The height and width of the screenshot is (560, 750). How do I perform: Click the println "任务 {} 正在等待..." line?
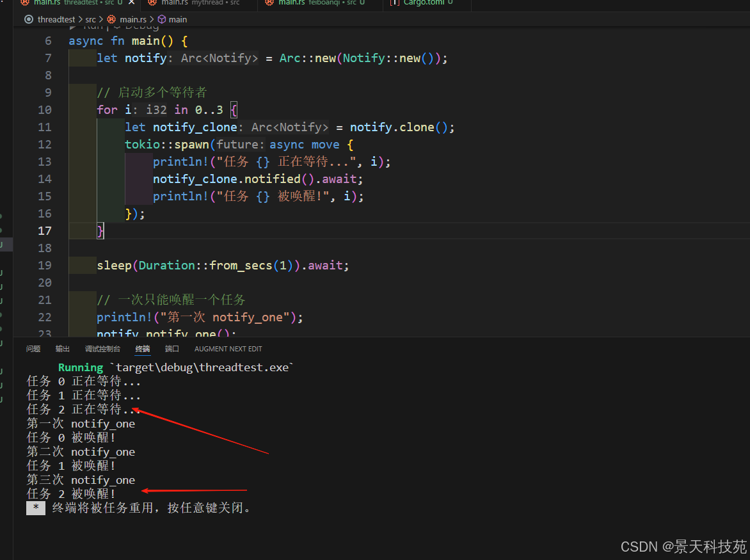[x=272, y=162]
